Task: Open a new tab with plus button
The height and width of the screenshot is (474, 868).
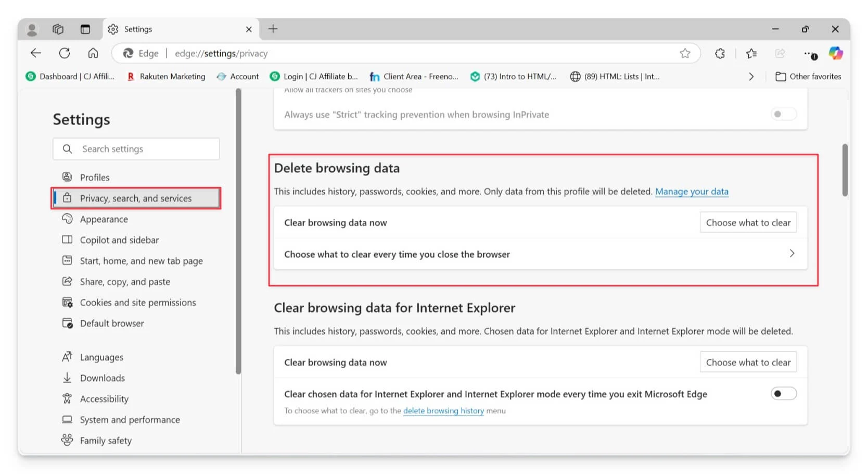Action: pos(273,29)
